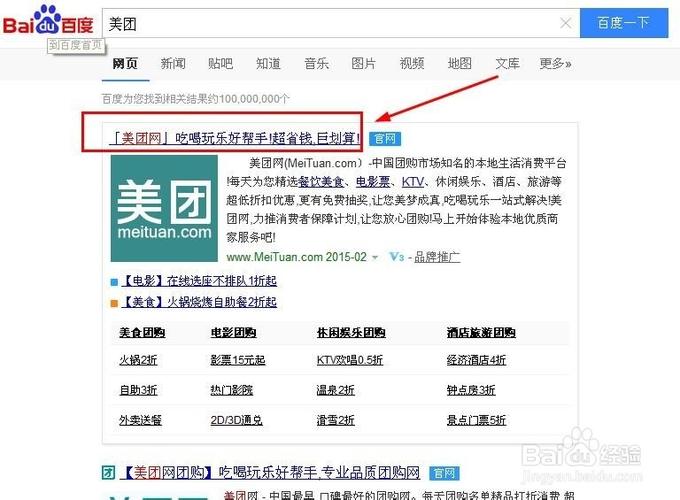Image resolution: width=680 pixels, height=500 pixels.
Task: Open the 电影团购 column heading
Action: (x=233, y=333)
